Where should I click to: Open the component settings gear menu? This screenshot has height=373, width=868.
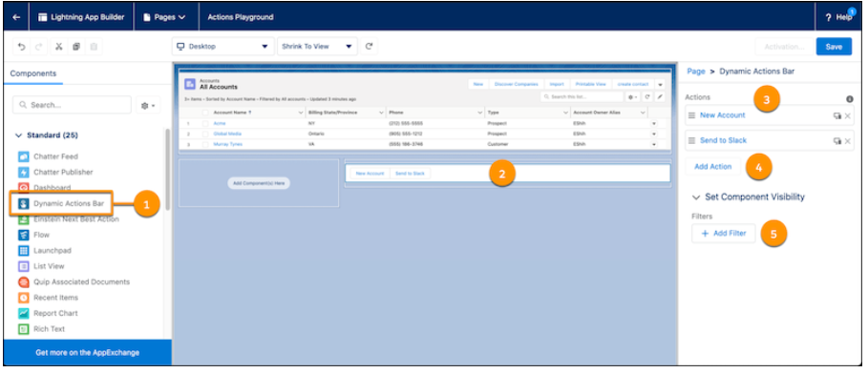(148, 105)
